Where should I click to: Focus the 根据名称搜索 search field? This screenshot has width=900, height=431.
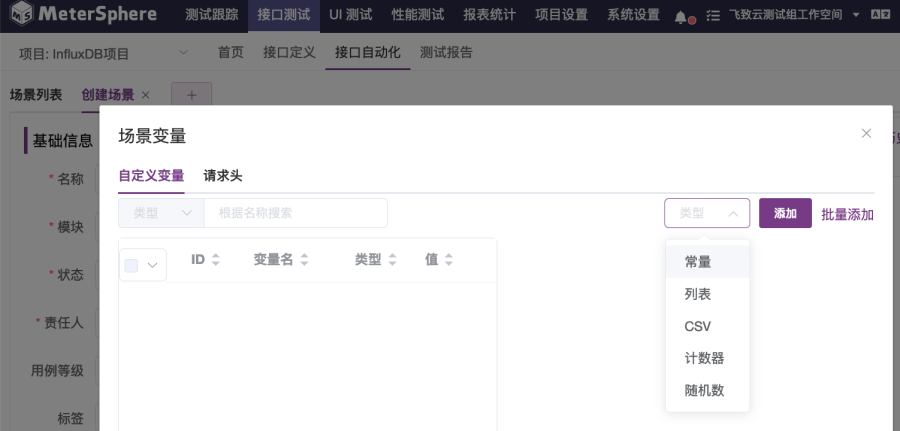296,213
